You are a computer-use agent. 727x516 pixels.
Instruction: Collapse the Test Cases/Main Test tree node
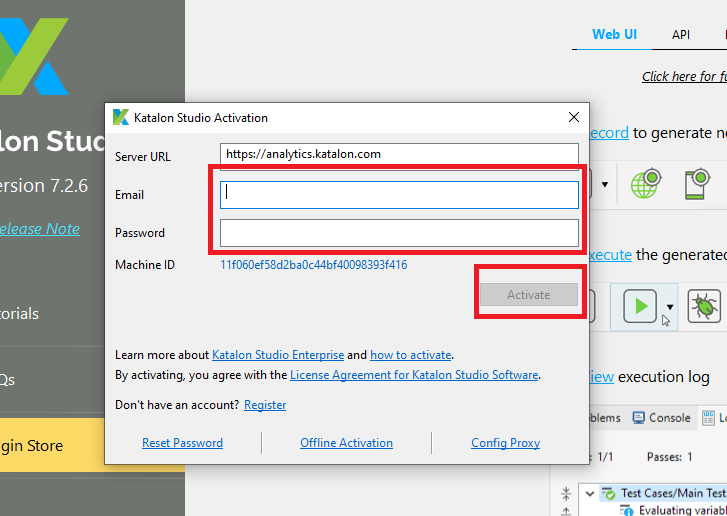click(590, 493)
